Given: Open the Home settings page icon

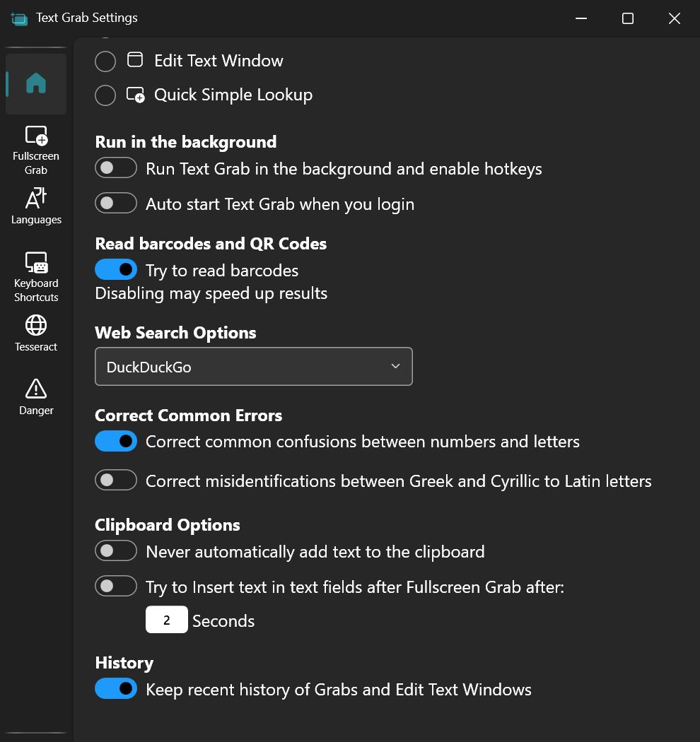Looking at the screenshot, I should (36, 84).
